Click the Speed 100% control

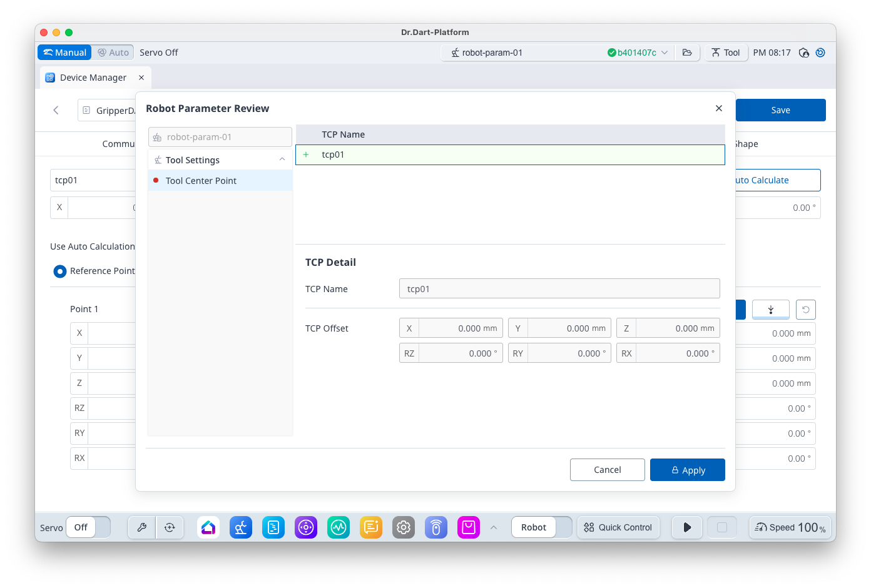pos(790,527)
